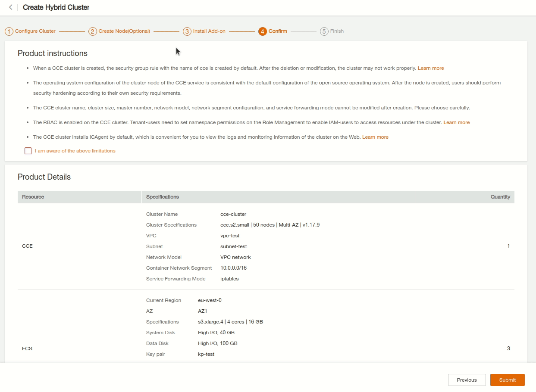The width and height of the screenshot is (536, 392).
Task: Go back using the header back arrow
Action: 11,7
